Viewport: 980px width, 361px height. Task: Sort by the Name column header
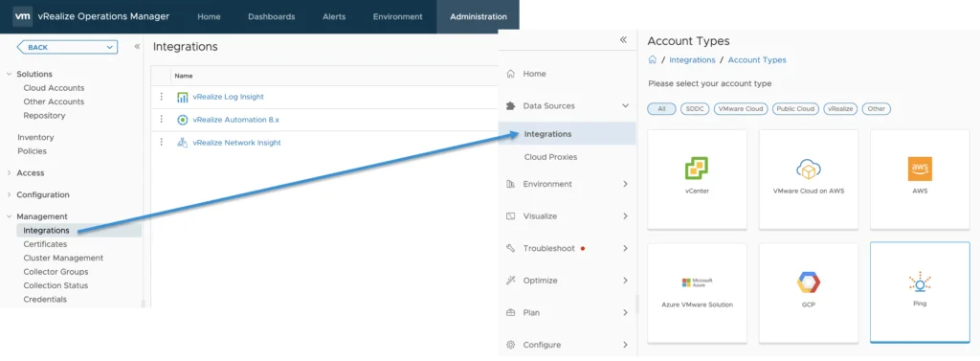(183, 76)
